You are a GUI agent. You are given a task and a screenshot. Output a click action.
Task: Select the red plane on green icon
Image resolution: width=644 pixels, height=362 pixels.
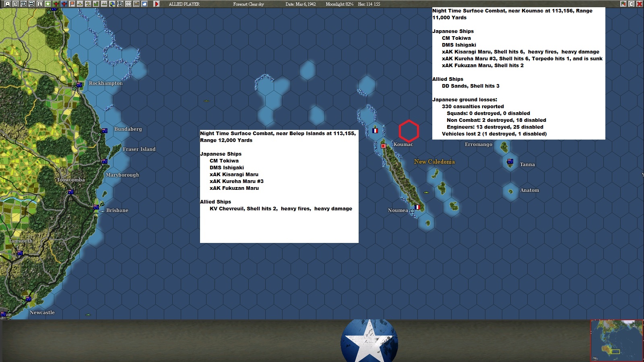[56, 4]
